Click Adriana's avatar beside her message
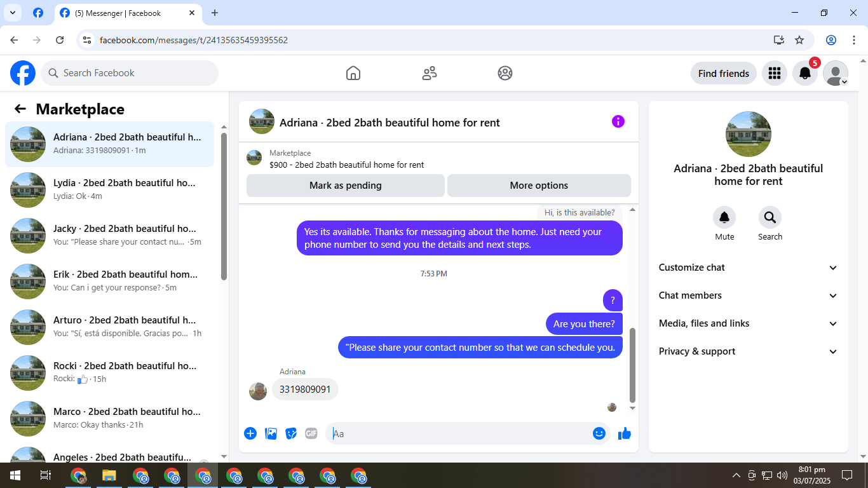Screen dimensions: 868x488 258,391
